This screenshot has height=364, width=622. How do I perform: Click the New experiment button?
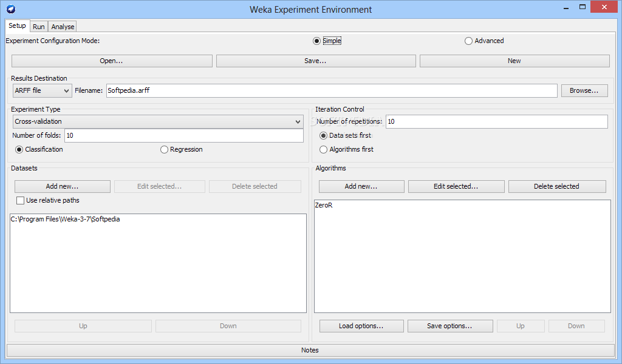514,61
